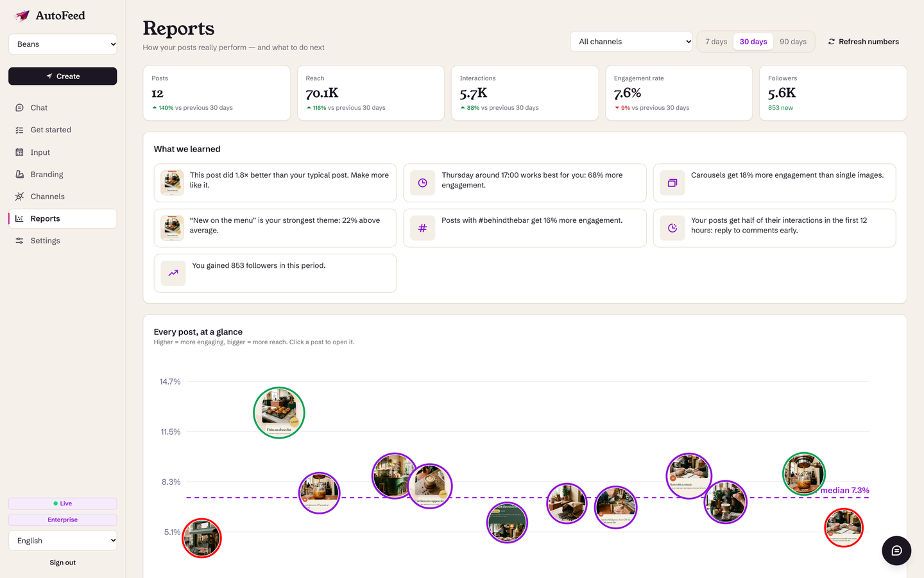This screenshot has height=578, width=924.
Task: Click the Input calendar sidebar icon
Action: (19, 152)
